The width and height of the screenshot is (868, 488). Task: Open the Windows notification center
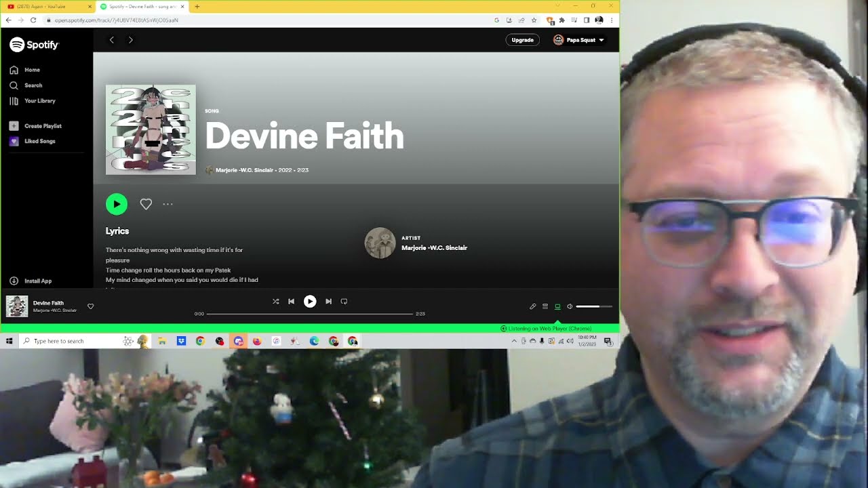click(x=608, y=341)
